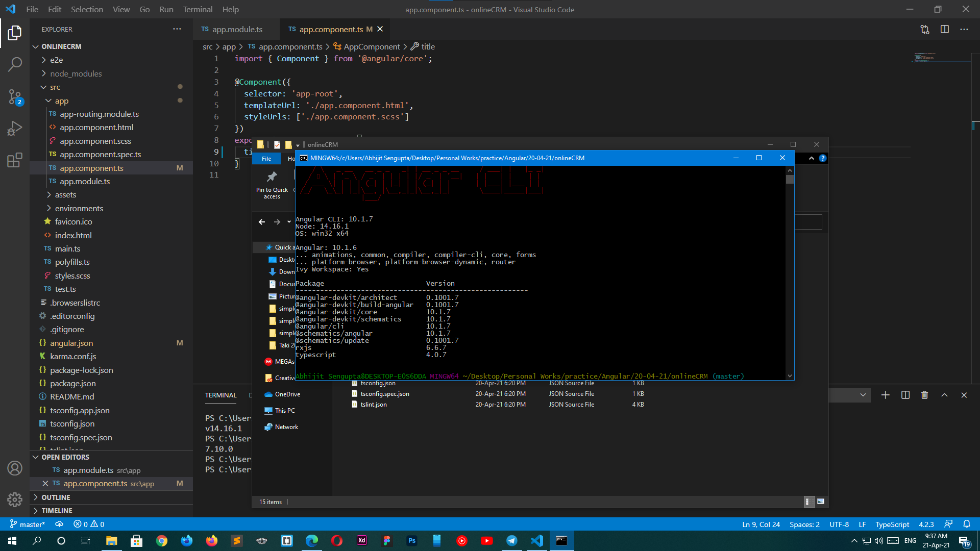
Task: Open File tab in onlineCRM explorer window
Action: pyautogui.click(x=266, y=159)
